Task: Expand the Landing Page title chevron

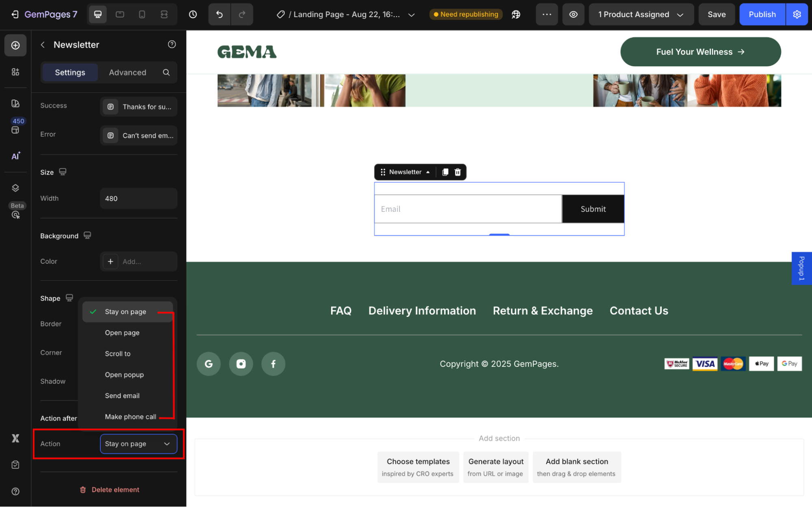Action: click(411, 15)
